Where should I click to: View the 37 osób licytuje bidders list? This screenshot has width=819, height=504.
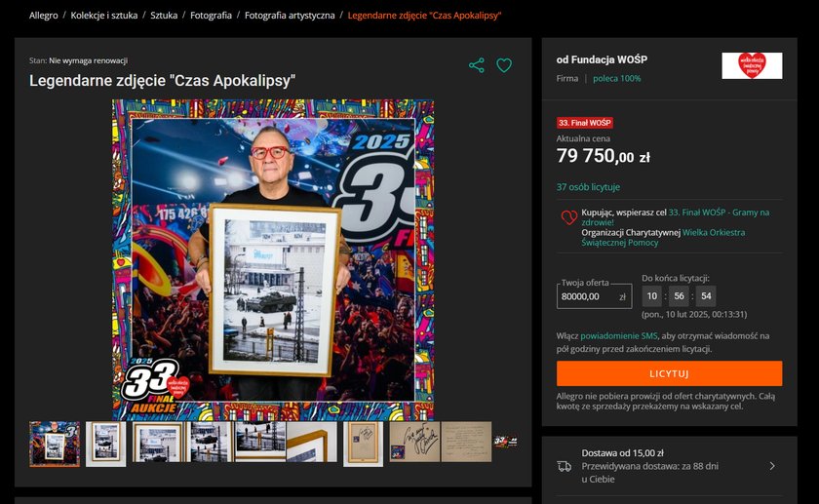(588, 187)
